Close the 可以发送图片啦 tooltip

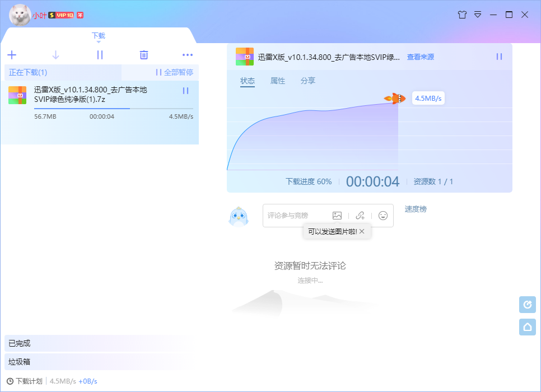[362, 231]
